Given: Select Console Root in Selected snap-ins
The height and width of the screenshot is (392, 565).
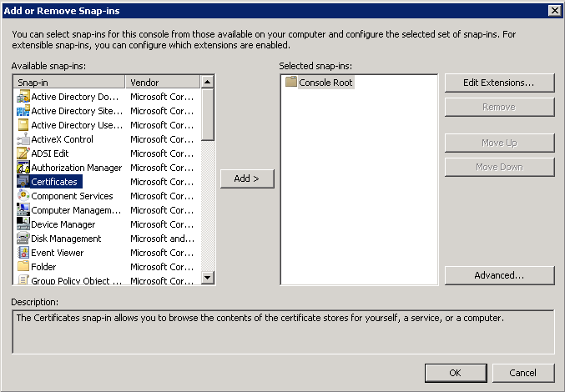Looking at the screenshot, I should tap(325, 83).
